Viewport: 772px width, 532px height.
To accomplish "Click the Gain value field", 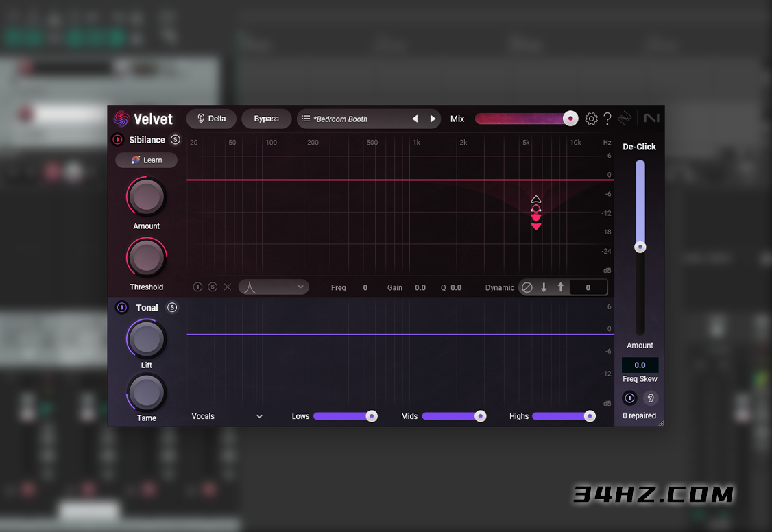I will (x=420, y=287).
